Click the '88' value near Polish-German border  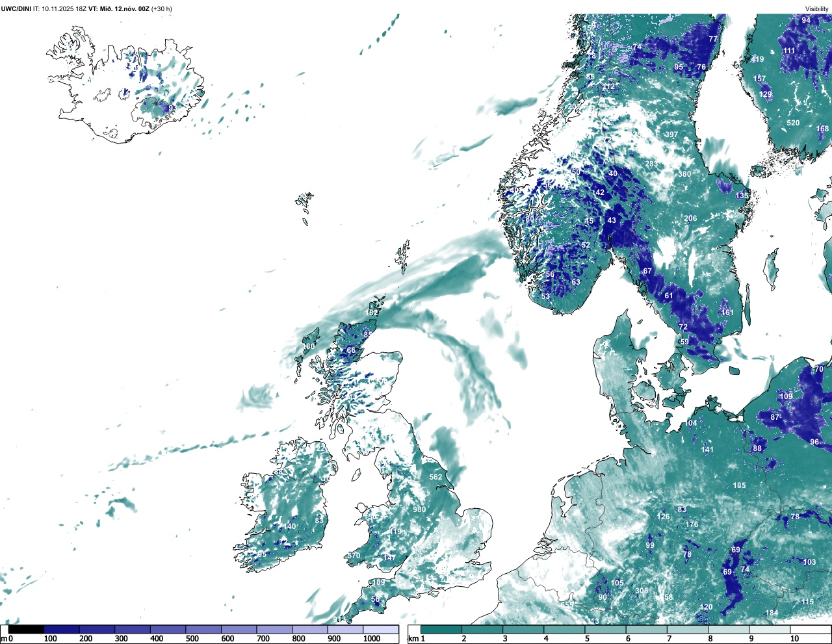(x=757, y=448)
